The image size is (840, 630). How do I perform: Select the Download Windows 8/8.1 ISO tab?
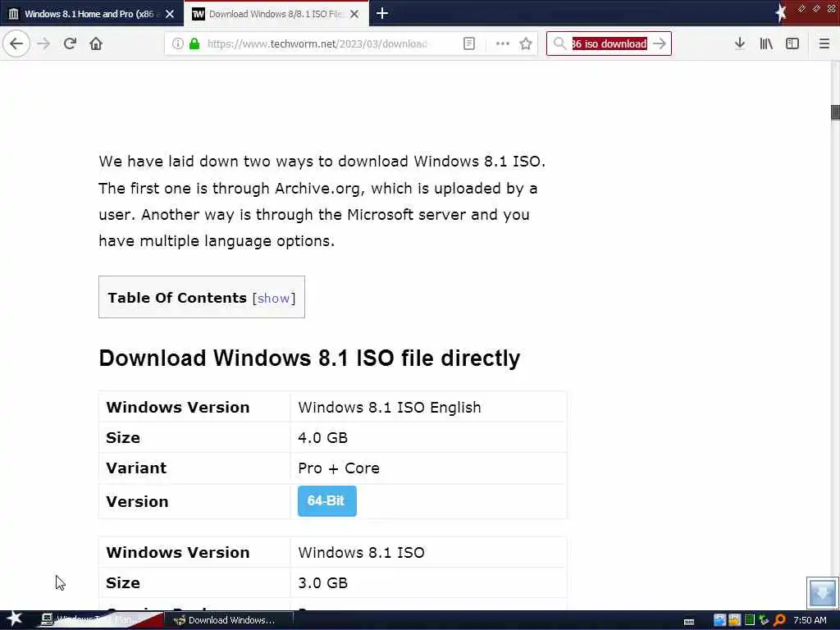pyautogui.click(x=276, y=14)
